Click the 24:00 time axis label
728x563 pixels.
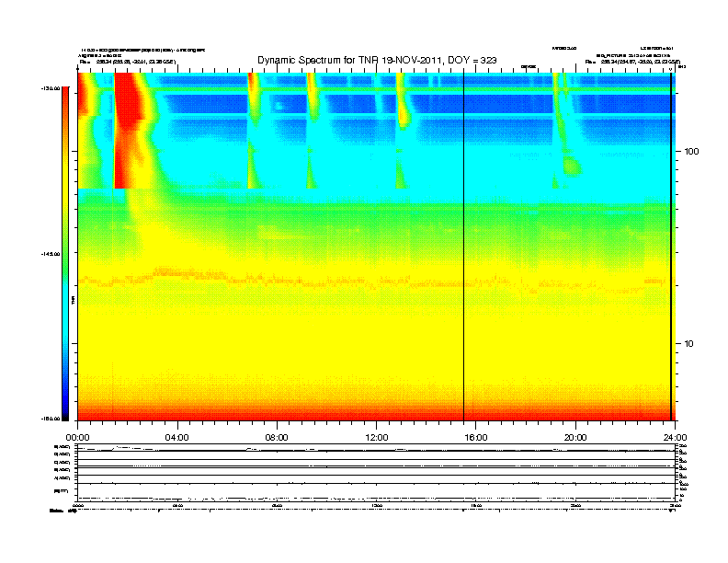tap(675, 438)
